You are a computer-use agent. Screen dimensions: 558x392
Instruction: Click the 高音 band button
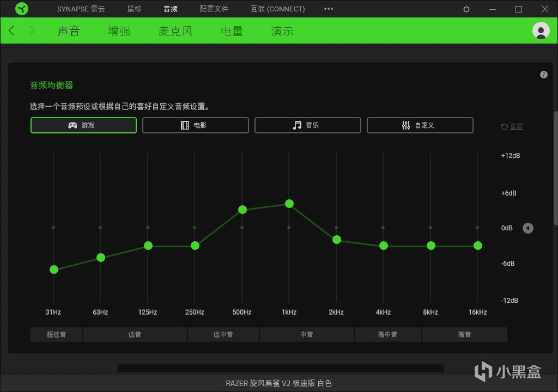click(x=464, y=334)
